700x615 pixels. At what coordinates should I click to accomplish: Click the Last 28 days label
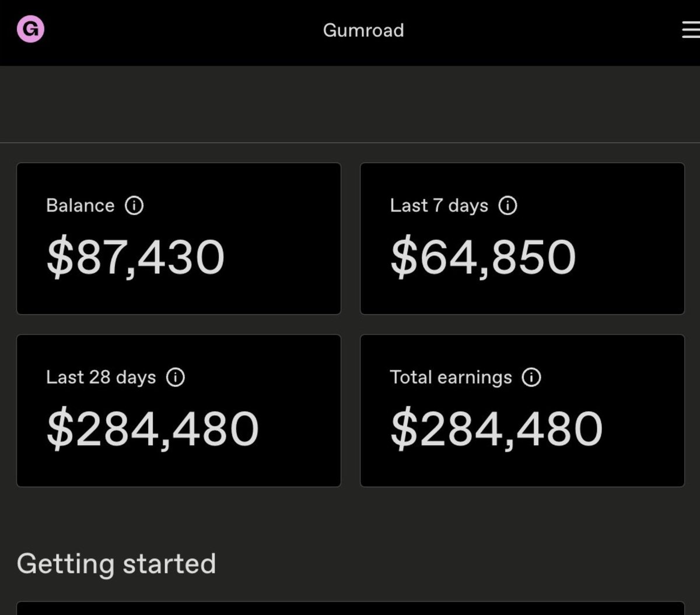click(101, 378)
